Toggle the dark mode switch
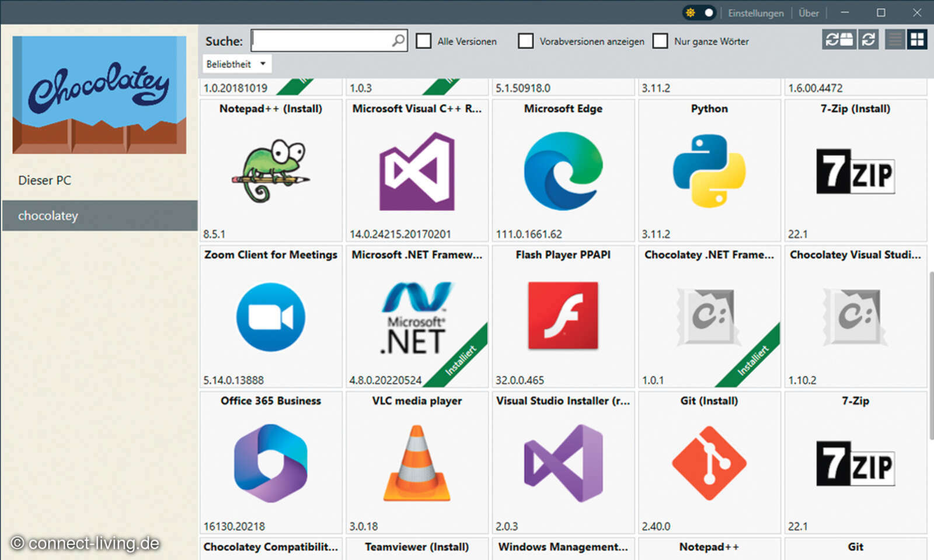This screenshot has width=934, height=560. (x=699, y=12)
